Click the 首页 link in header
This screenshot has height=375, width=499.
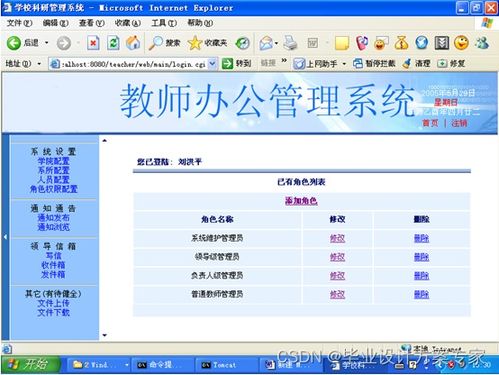tap(430, 123)
